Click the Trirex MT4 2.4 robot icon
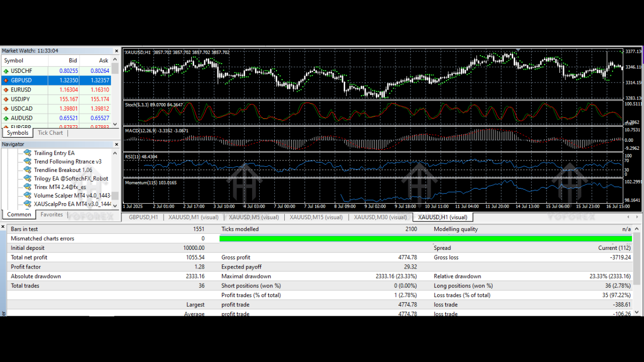644x362 pixels. click(x=27, y=187)
